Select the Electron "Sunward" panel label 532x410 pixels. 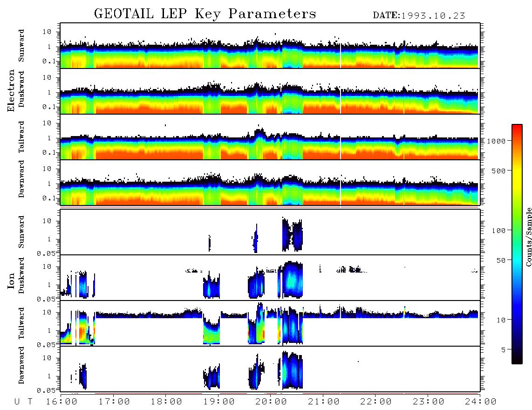[21, 46]
